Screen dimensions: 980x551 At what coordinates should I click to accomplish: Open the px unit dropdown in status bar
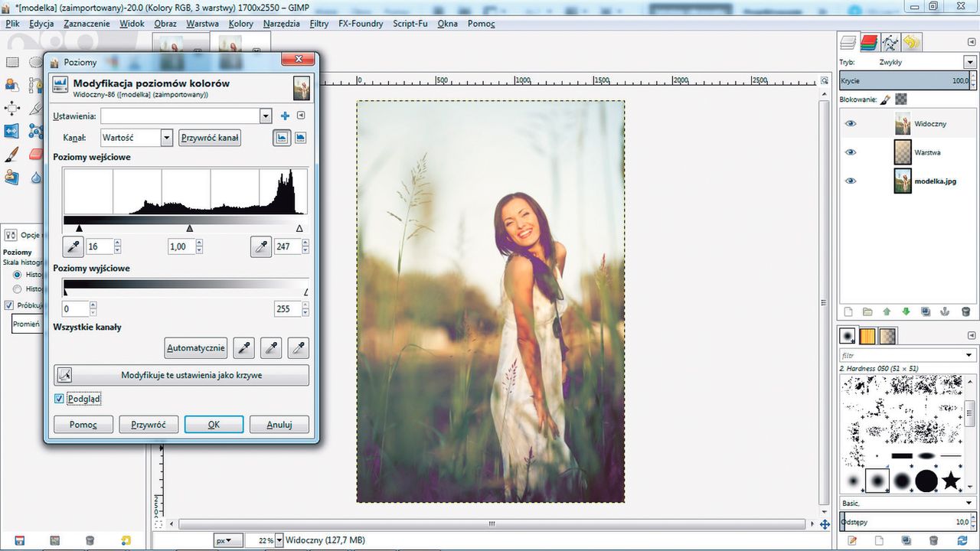(227, 540)
